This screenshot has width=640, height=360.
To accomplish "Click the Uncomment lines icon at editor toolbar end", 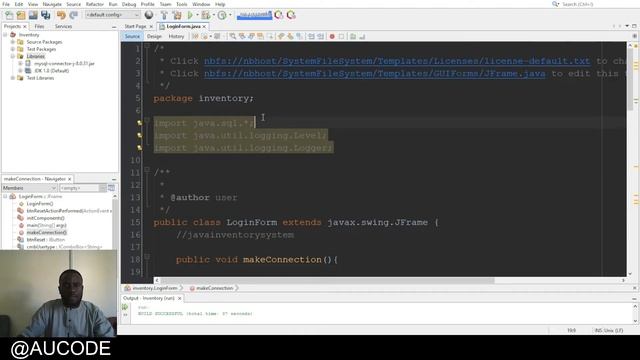I will [x=362, y=36].
